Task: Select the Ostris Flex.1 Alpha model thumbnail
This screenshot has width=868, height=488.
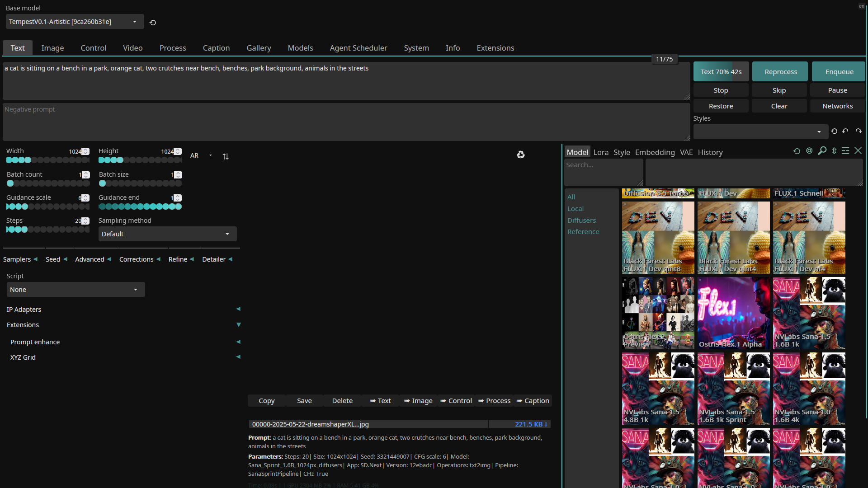Action: [733, 313]
